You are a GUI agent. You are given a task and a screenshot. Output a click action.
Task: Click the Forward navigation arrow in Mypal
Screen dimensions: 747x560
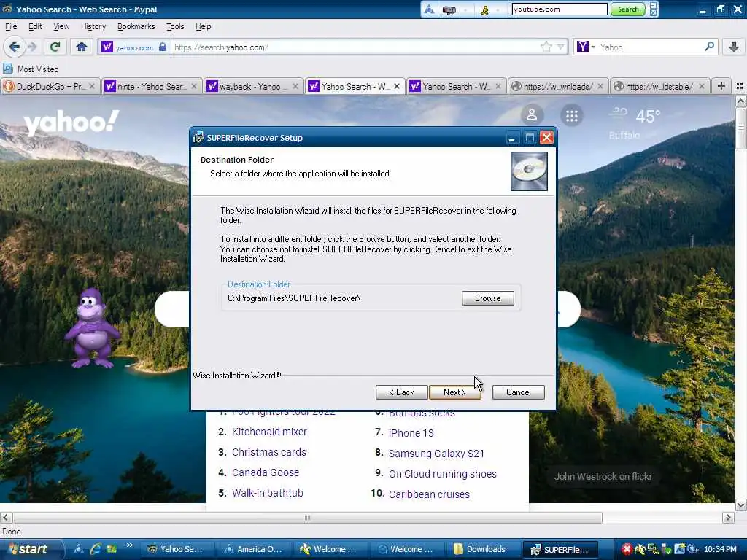coord(32,47)
